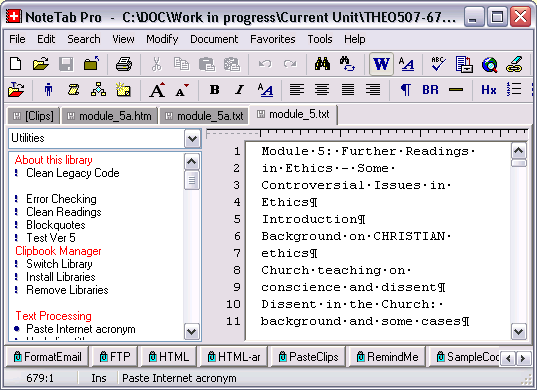
Task: Click editor scrollbar down arrow
Action: [x=519, y=331]
